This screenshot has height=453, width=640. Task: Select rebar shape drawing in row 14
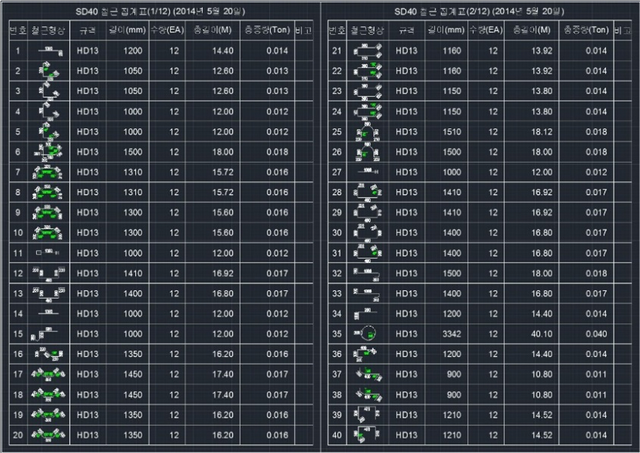coord(49,313)
